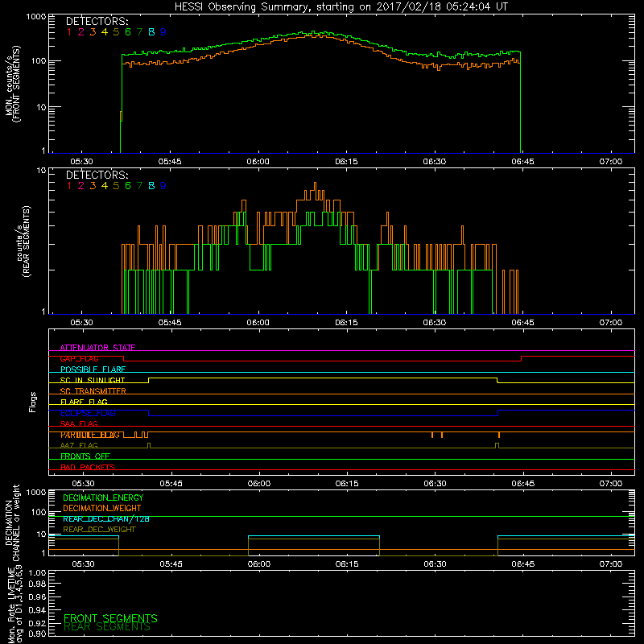Click the 05:30 tick under front segments plot
644x644 pixels.
82,162
